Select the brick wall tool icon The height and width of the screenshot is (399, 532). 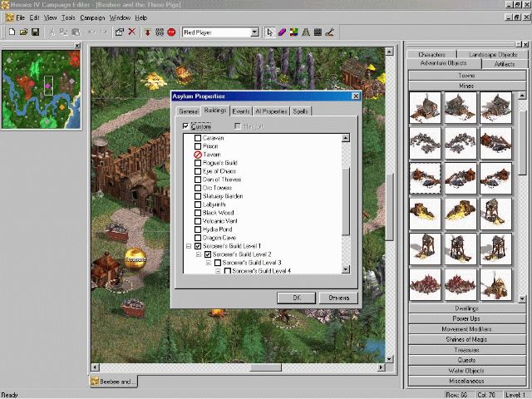(x=318, y=32)
